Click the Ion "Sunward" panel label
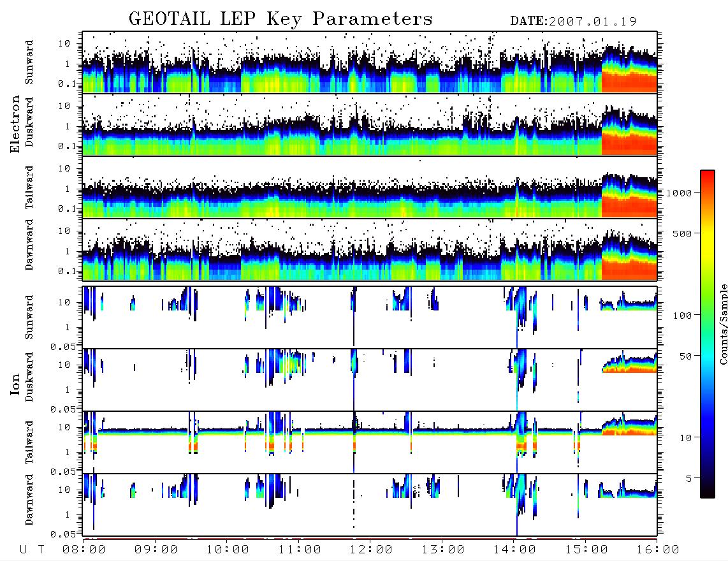The image size is (728, 561). 29,317
